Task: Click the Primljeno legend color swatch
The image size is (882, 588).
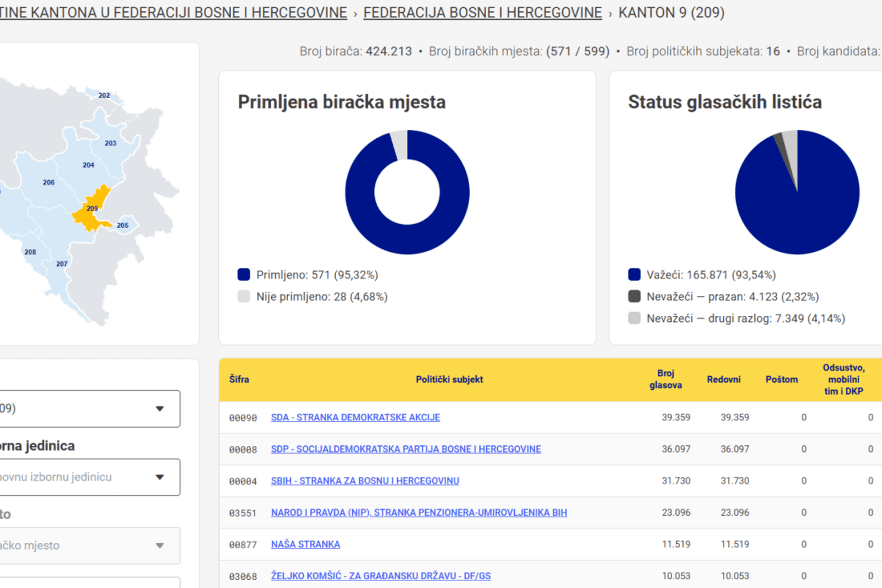Action: pyautogui.click(x=244, y=274)
